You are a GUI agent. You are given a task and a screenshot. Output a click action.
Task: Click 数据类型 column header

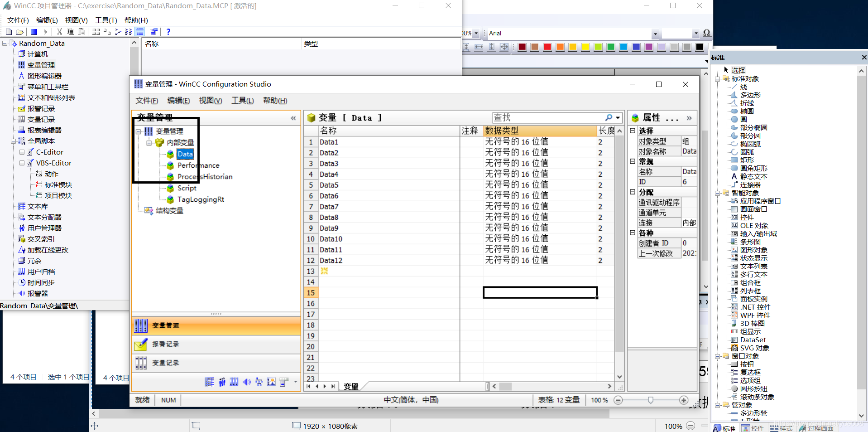point(540,131)
